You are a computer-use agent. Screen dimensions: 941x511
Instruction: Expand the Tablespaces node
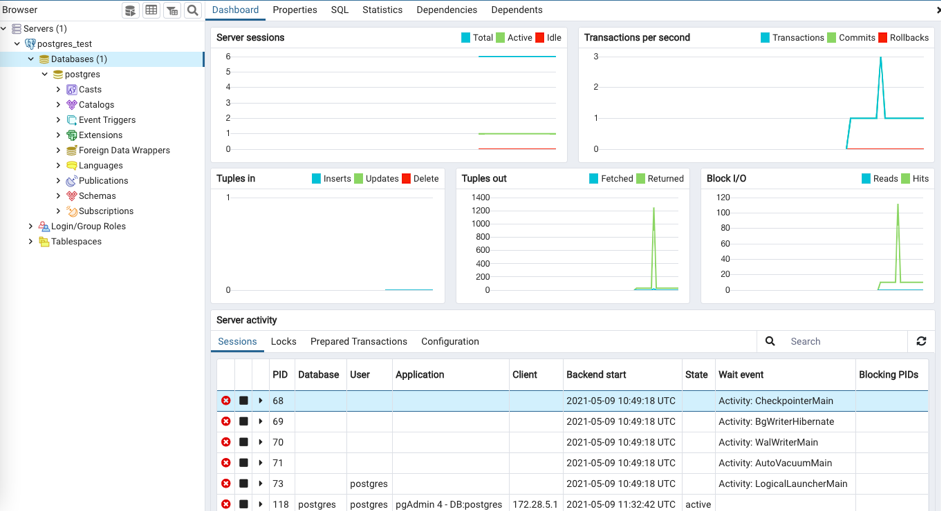pos(31,241)
